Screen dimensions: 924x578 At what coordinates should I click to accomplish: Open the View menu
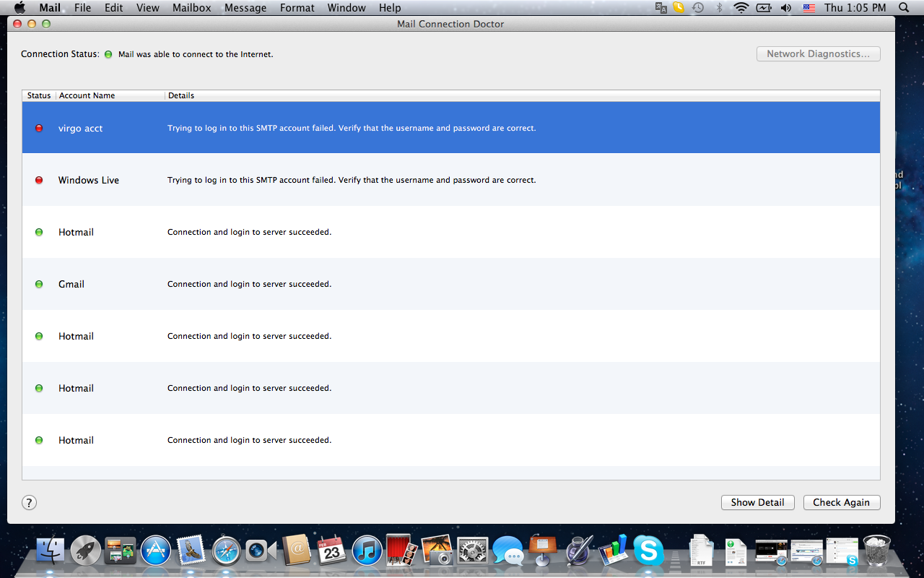point(148,8)
